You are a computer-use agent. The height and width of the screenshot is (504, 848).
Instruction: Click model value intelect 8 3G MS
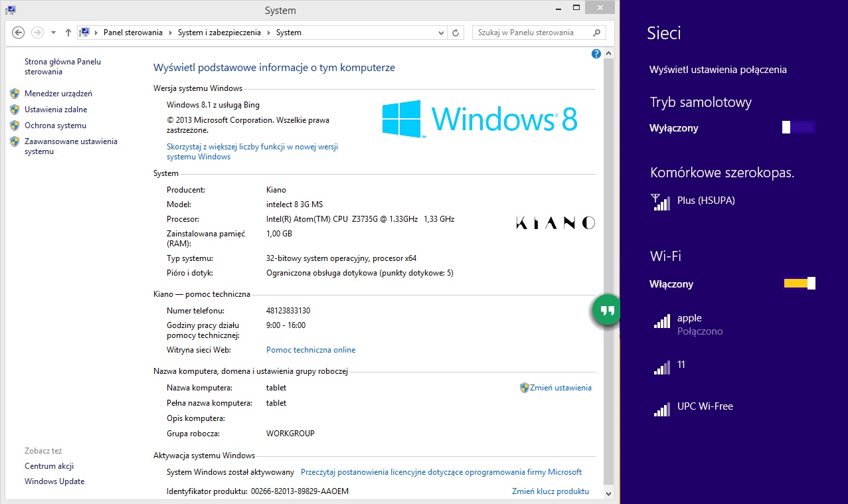click(x=294, y=205)
